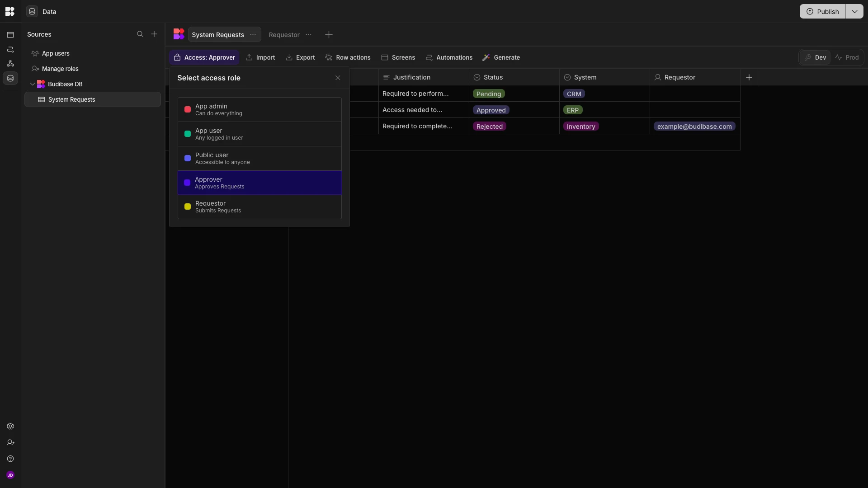Image resolution: width=868 pixels, height=488 pixels.
Task: Collapse the Budibase DB source tree
Action: (32, 84)
